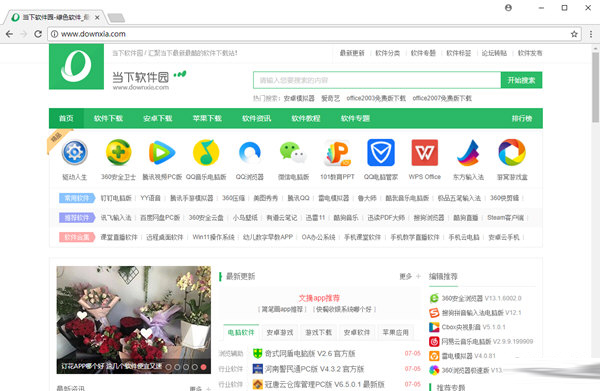
Task: Open the 101教育PPT icon
Action: [x=337, y=152]
